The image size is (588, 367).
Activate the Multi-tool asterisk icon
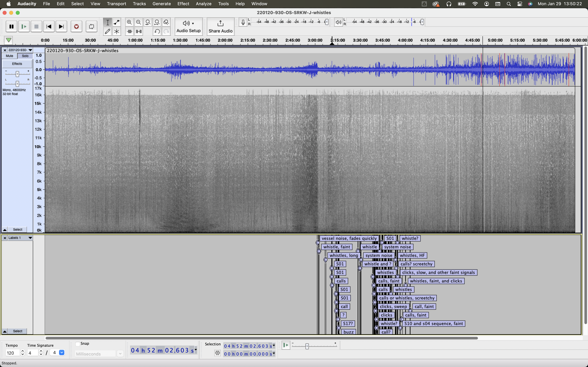click(x=117, y=31)
